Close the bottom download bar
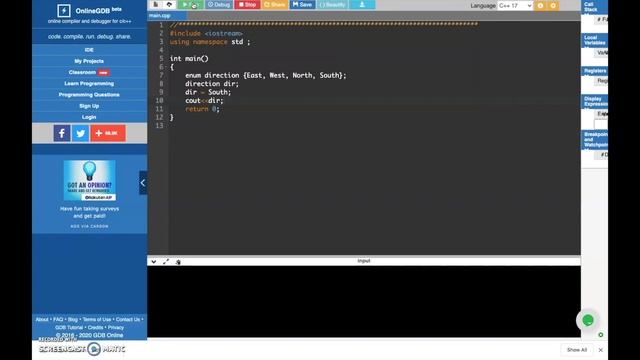 pos(600,350)
